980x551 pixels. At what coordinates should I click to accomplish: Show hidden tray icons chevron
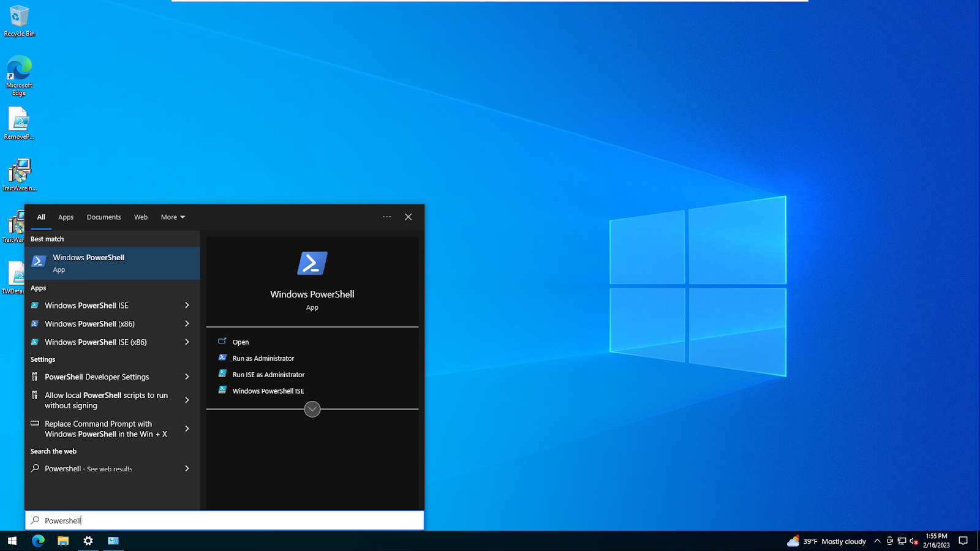(877, 541)
